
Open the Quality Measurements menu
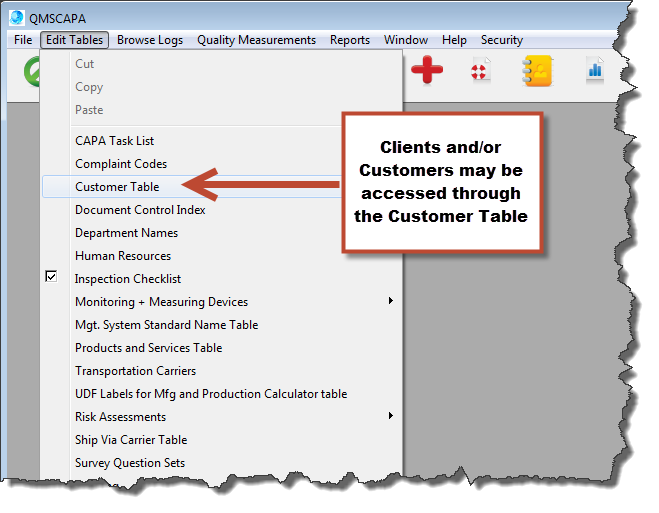tap(256, 40)
